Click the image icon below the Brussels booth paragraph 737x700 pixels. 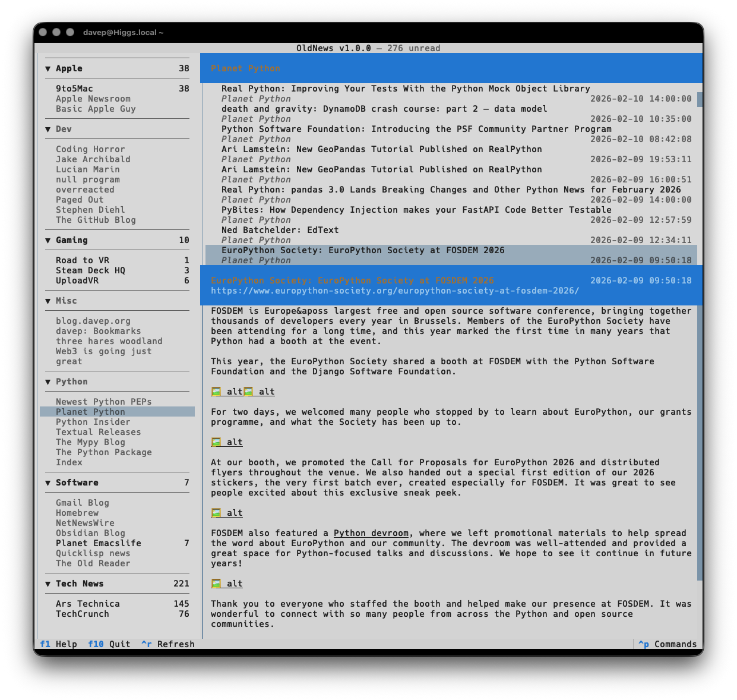point(216,392)
